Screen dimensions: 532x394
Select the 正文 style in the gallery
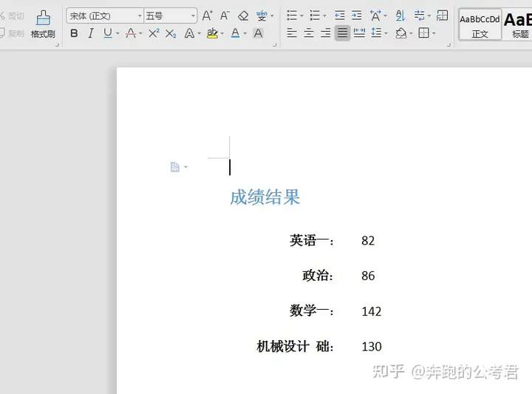pyautogui.click(x=480, y=25)
